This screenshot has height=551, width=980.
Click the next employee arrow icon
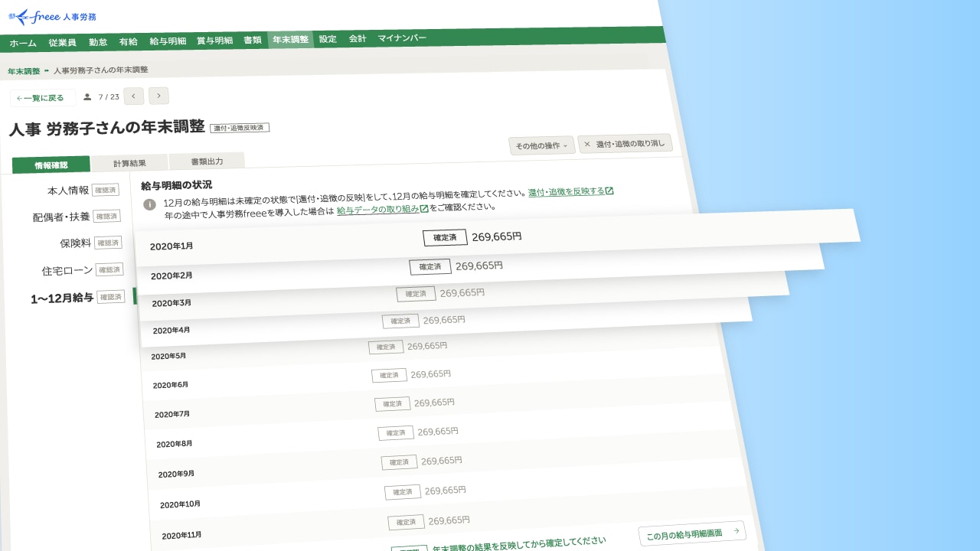(158, 96)
